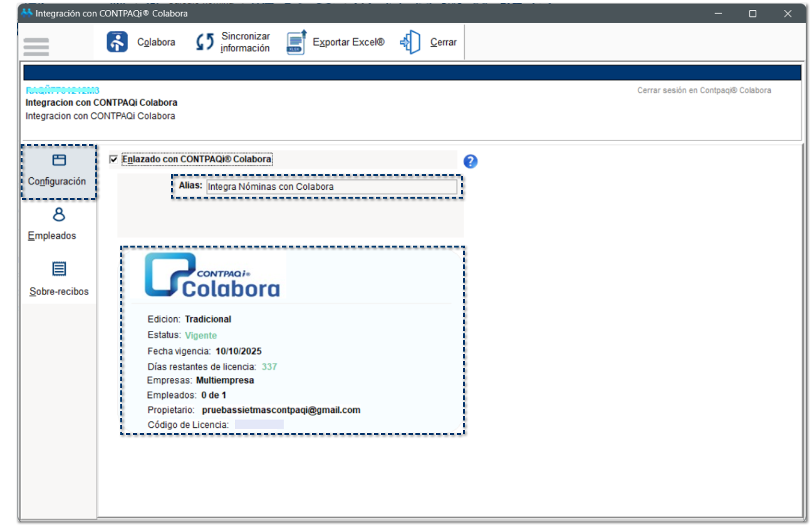Click the blue help question mark icon
This screenshot has width=812, height=527.
click(471, 161)
